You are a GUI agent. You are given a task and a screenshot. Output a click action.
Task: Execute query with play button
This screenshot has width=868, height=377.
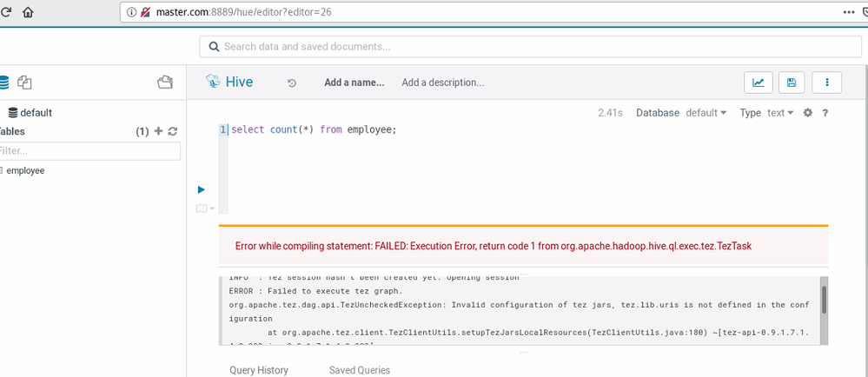click(202, 190)
